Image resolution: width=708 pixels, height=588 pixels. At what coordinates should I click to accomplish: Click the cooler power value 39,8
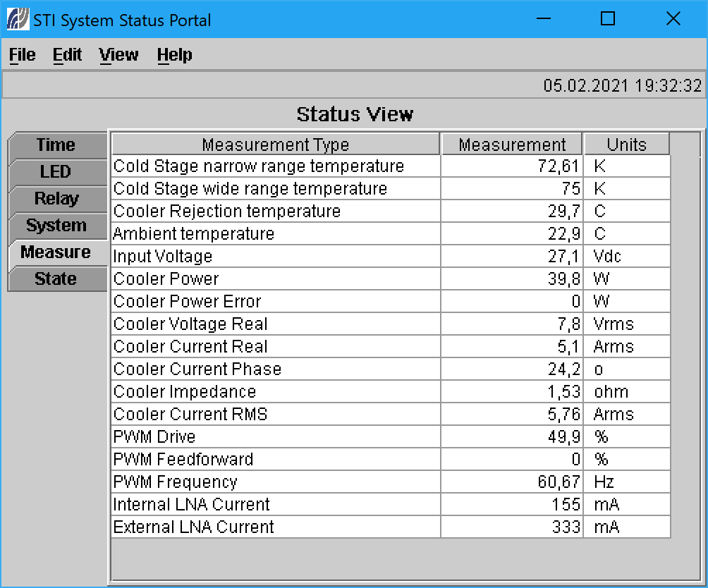pyautogui.click(x=564, y=279)
